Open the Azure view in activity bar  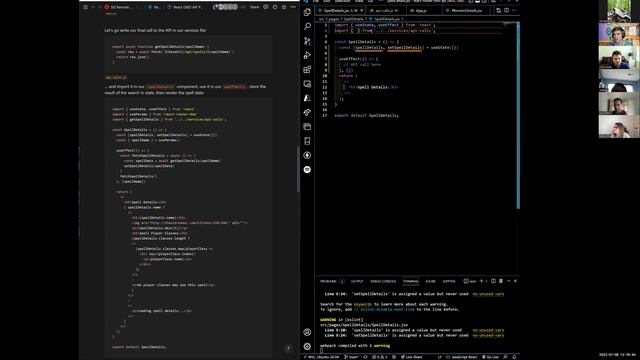click(307, 98)
